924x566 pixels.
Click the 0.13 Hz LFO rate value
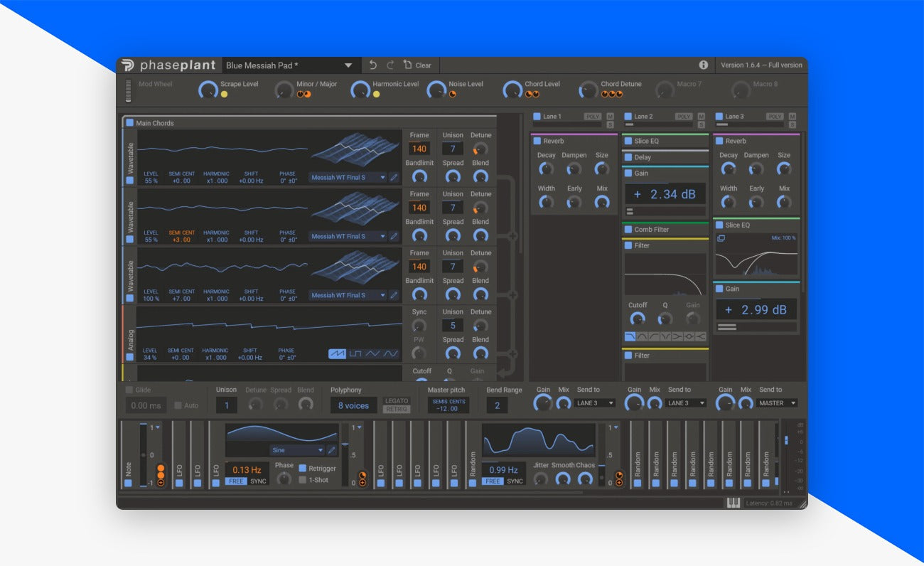247,469
